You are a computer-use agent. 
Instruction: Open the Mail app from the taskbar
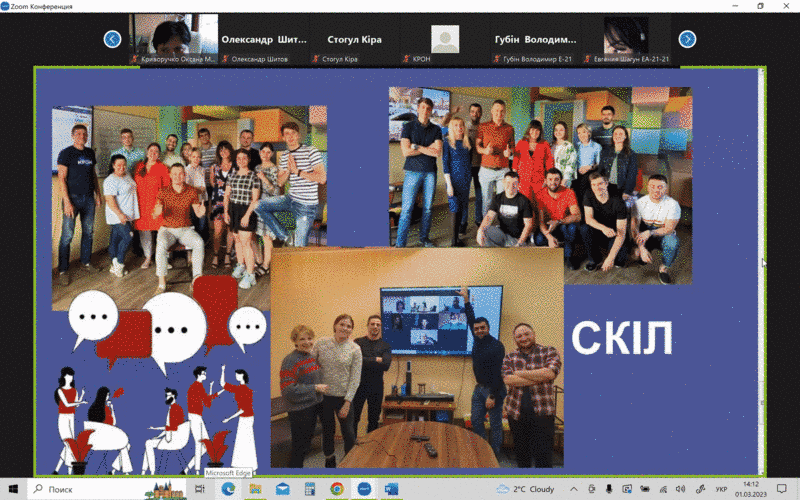283,489
